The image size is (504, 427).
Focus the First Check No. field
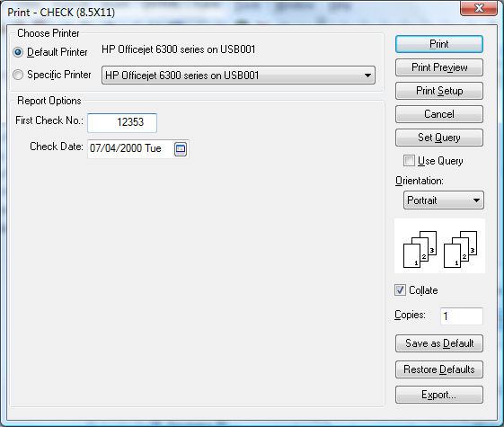(122, 122)
